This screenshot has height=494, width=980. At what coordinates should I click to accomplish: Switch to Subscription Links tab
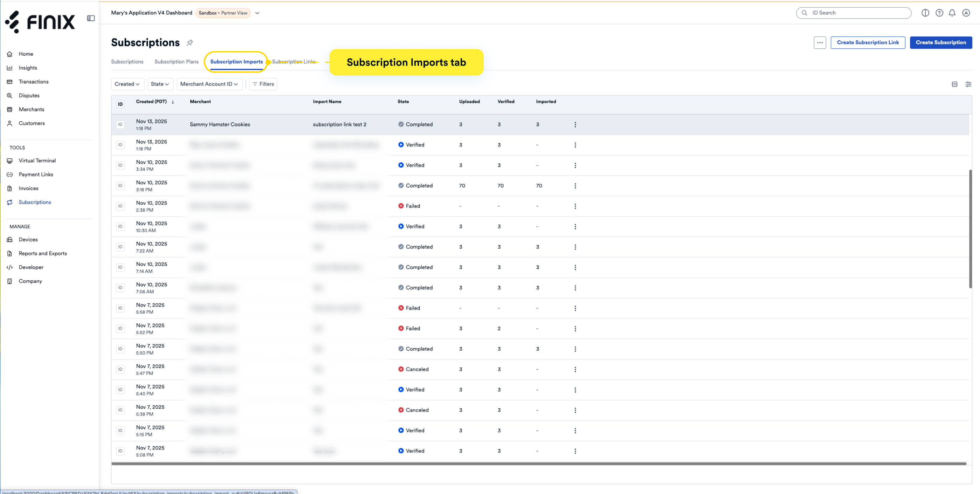pos(294,62)
